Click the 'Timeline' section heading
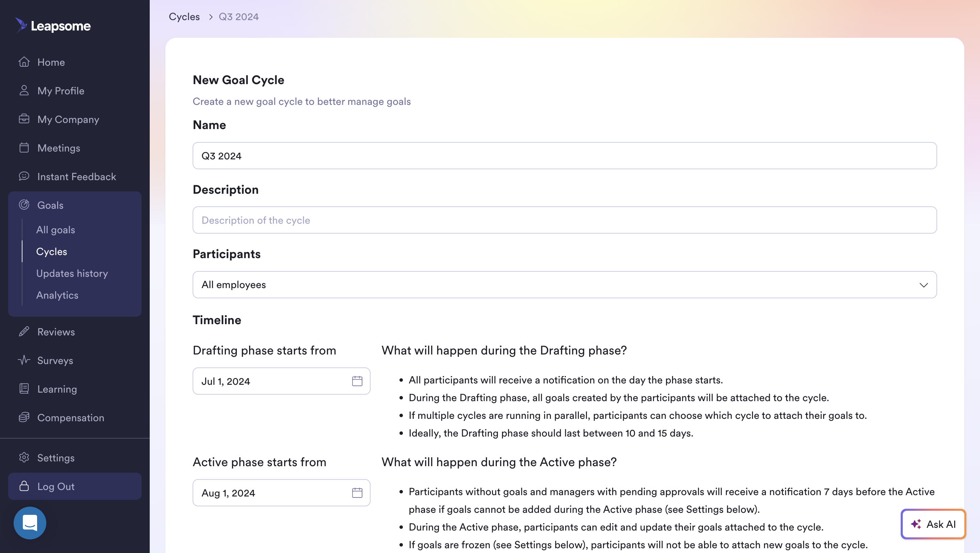This screenshot has width=980, height=553. 217,320
